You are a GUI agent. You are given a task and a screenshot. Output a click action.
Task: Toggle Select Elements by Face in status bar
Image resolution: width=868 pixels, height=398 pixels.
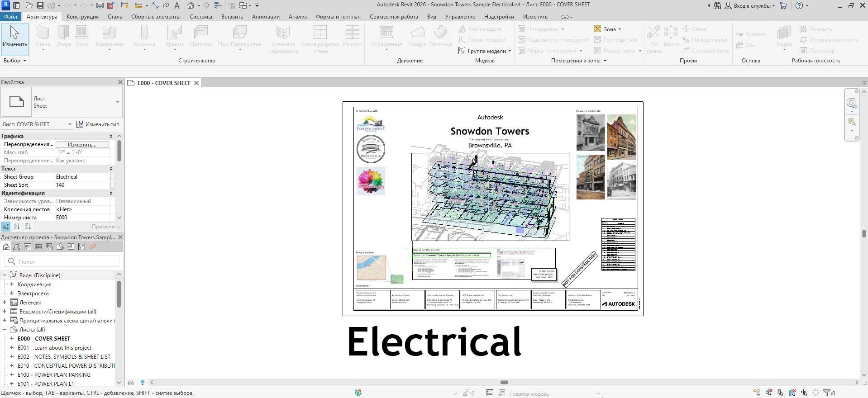pos(792,393)
